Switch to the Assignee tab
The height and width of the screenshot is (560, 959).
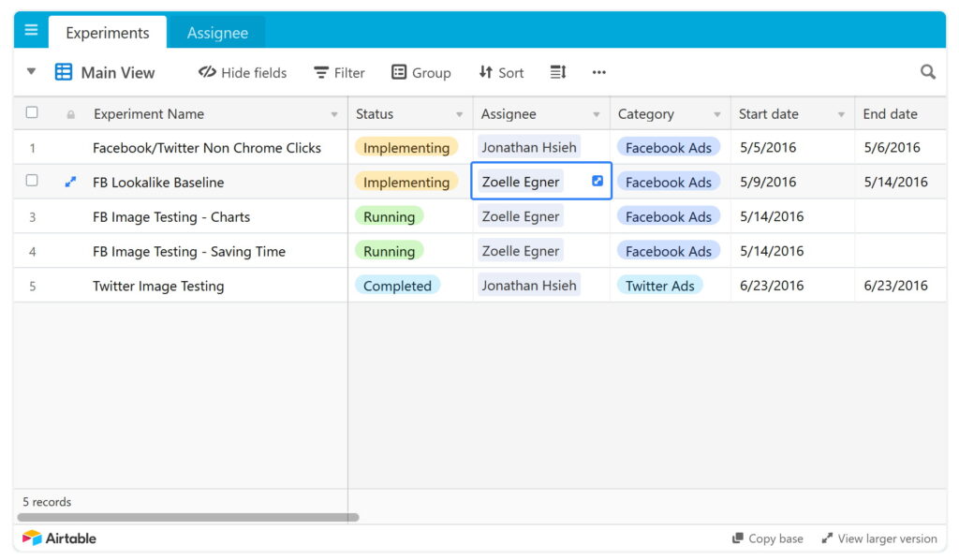click(x=217, y=33)
